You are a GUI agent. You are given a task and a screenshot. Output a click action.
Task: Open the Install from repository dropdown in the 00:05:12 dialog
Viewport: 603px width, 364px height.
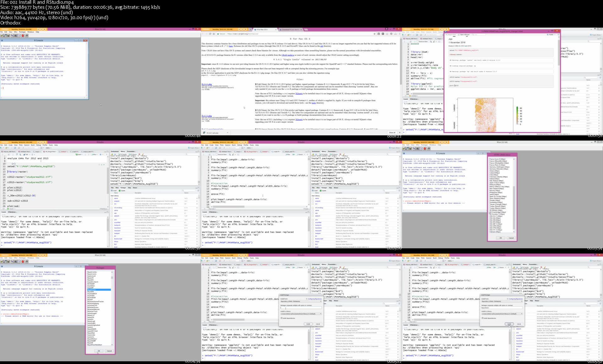tap(301, 301)
